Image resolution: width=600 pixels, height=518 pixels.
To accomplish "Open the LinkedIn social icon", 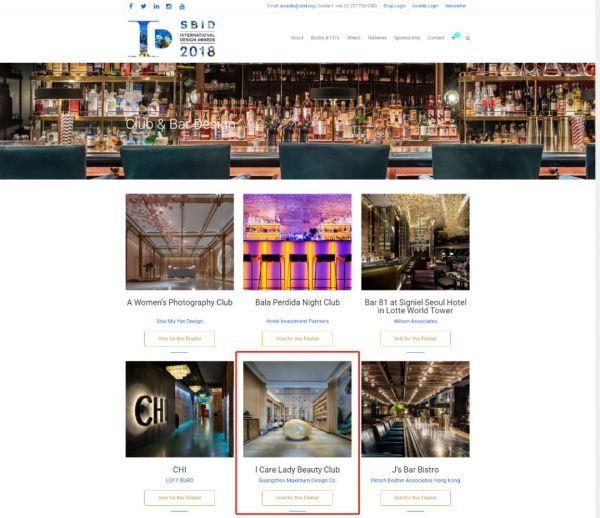I will pos(156,6).
